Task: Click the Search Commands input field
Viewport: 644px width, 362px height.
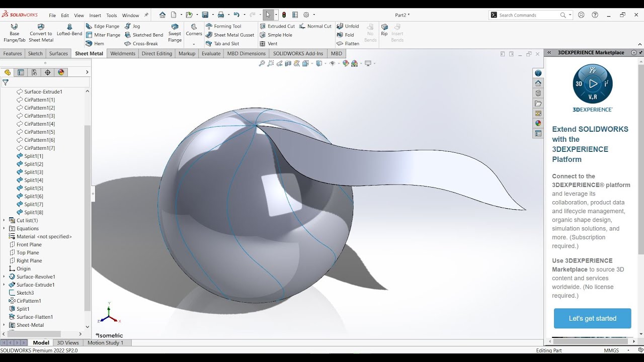Action: point(528,15)
